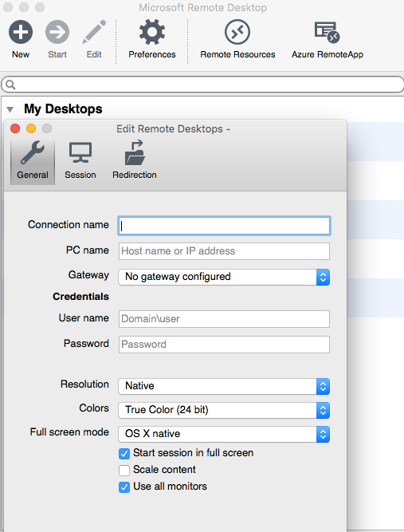Click the main window search field
The width and height of the screenshot is (404, 532).
[202, 85]
